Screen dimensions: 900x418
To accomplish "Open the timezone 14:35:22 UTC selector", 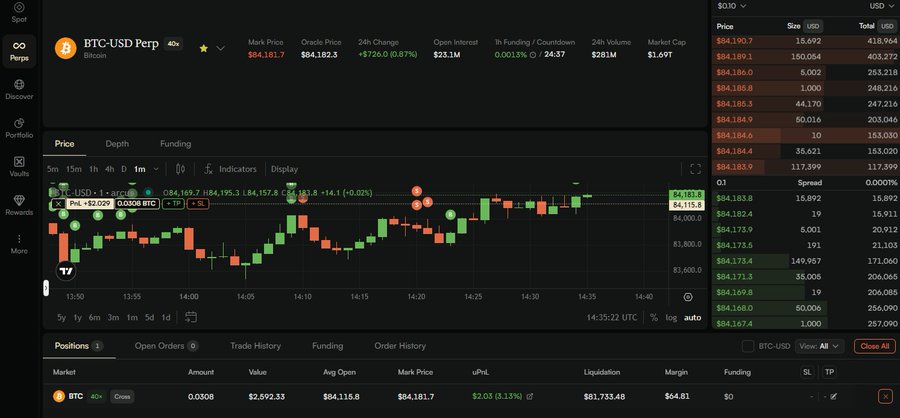I will pyautogui.click(x=611, y=318).
